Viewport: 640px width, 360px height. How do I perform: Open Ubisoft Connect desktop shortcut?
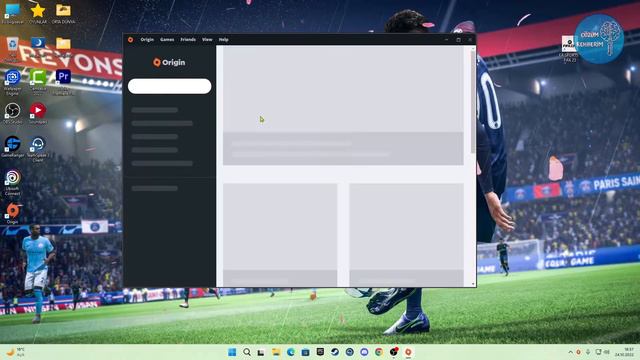tap(13, 182)
